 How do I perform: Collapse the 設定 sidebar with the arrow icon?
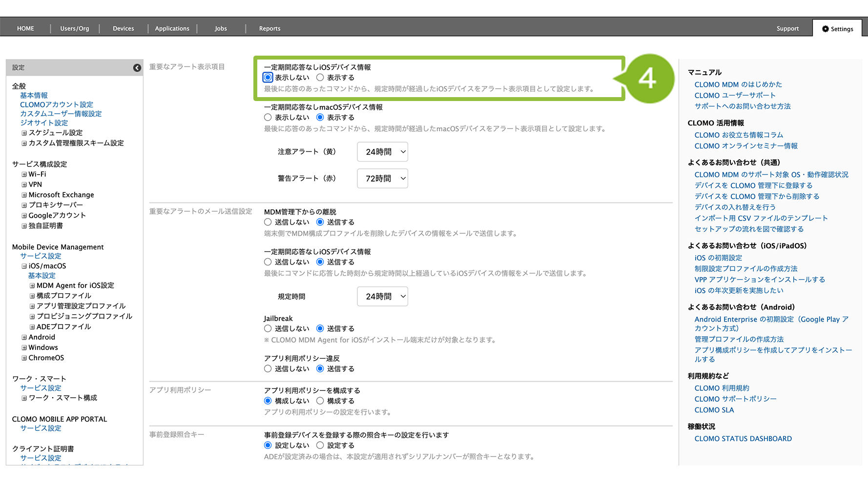[x=137, y=68]
